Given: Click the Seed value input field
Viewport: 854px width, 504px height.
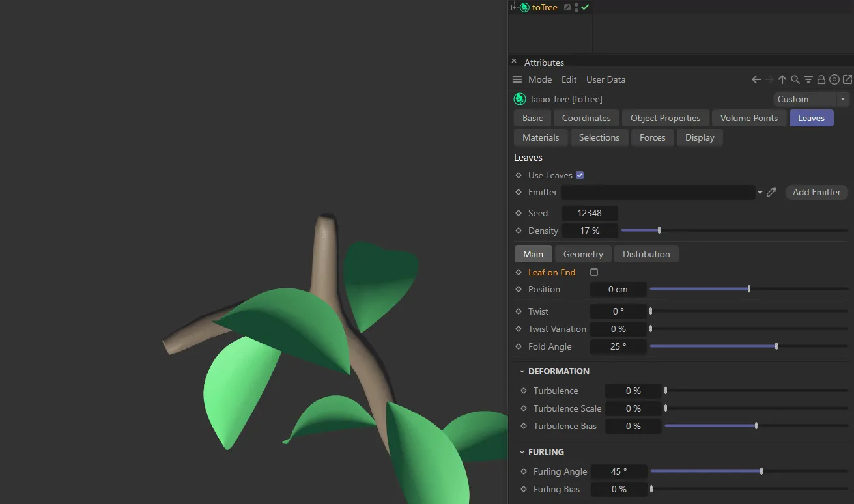Looking at the screenshot, I should (590, 213).
